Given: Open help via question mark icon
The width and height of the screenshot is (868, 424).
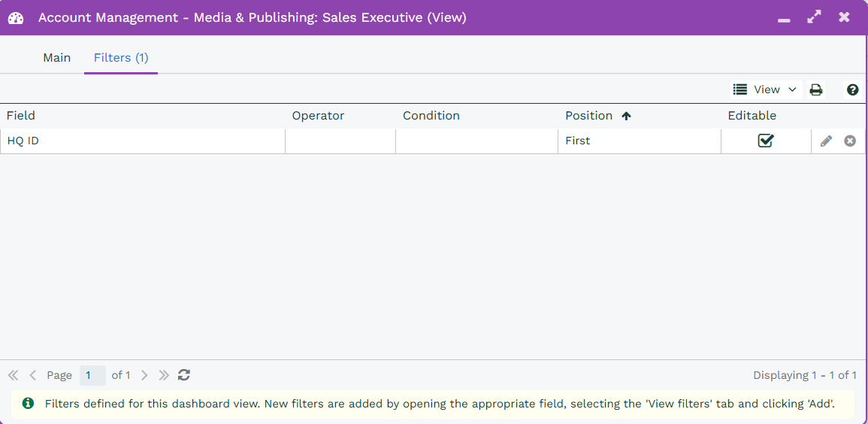Looking at the screenshot, I should pos(852,89).
